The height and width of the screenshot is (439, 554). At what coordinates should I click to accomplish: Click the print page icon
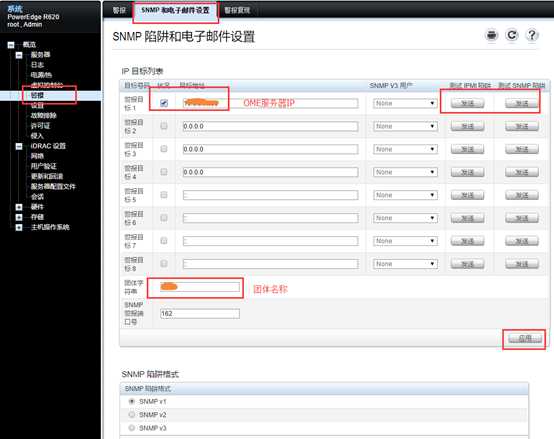(491, 35)
